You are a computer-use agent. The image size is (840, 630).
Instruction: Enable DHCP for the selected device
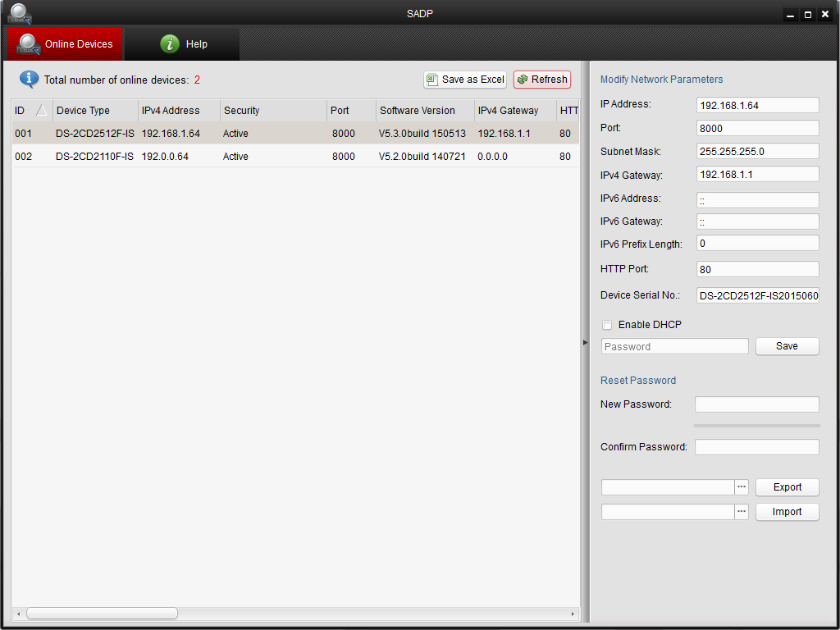[x=607, y=325]
